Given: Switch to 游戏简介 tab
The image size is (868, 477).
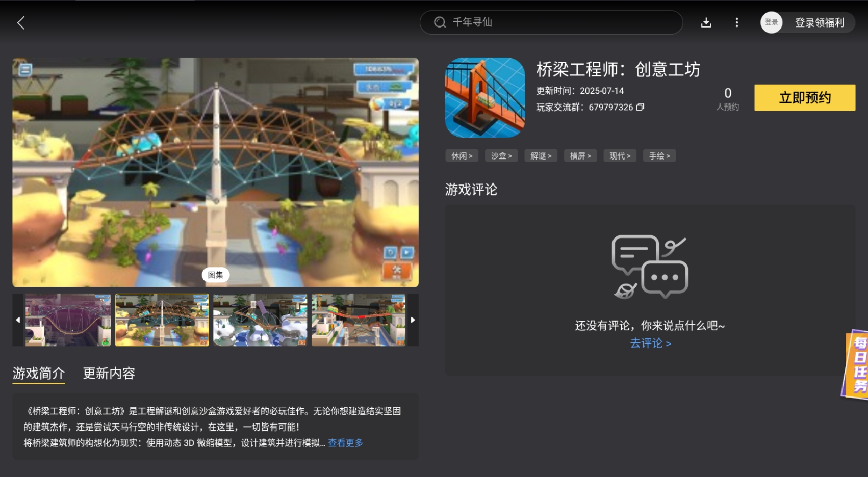Looking at the screenshot, I should pos(39,374).
